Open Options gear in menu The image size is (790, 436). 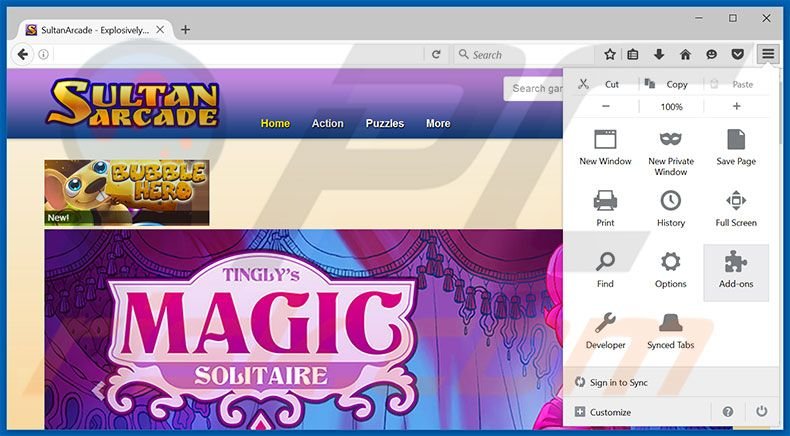pyautogui.click(x=671, y=270)
